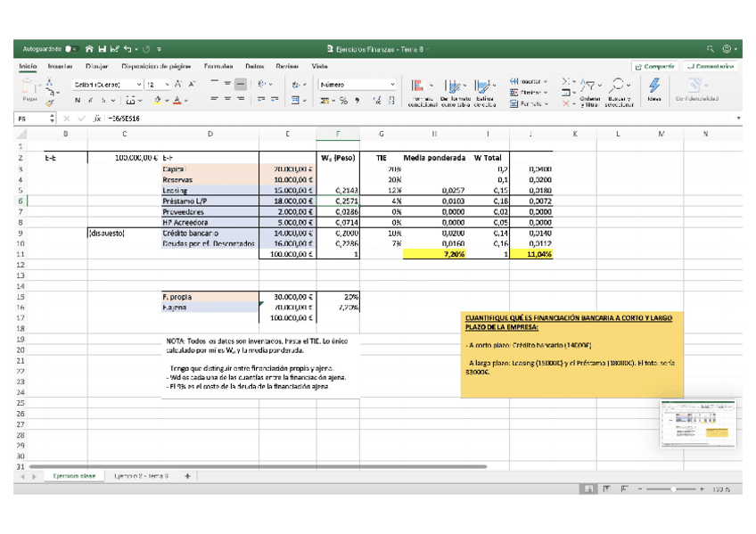Open the font name dropdown
756x534 pixels.
coord(108,85)
